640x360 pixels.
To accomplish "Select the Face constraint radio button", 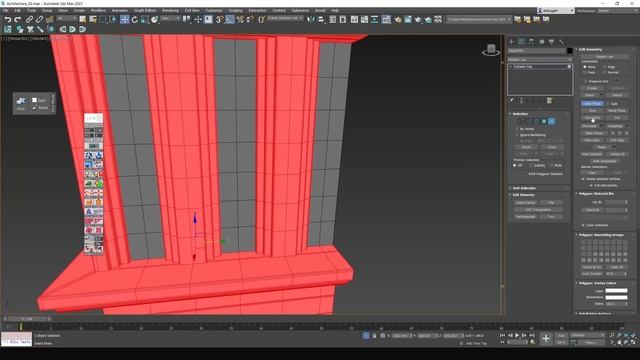I will [x=585, y=72].
